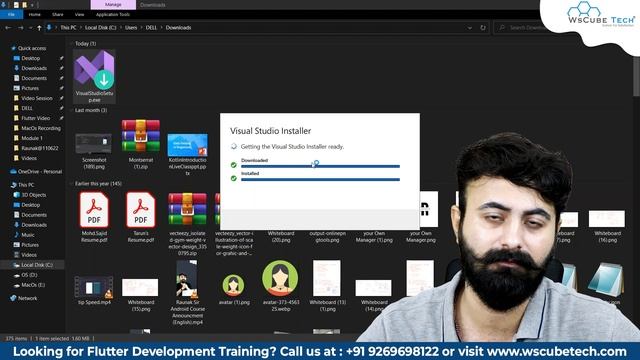Collapse the 'Last month (3)' group header
Screen dimensions: 640x360
click(x=91, y=110)
